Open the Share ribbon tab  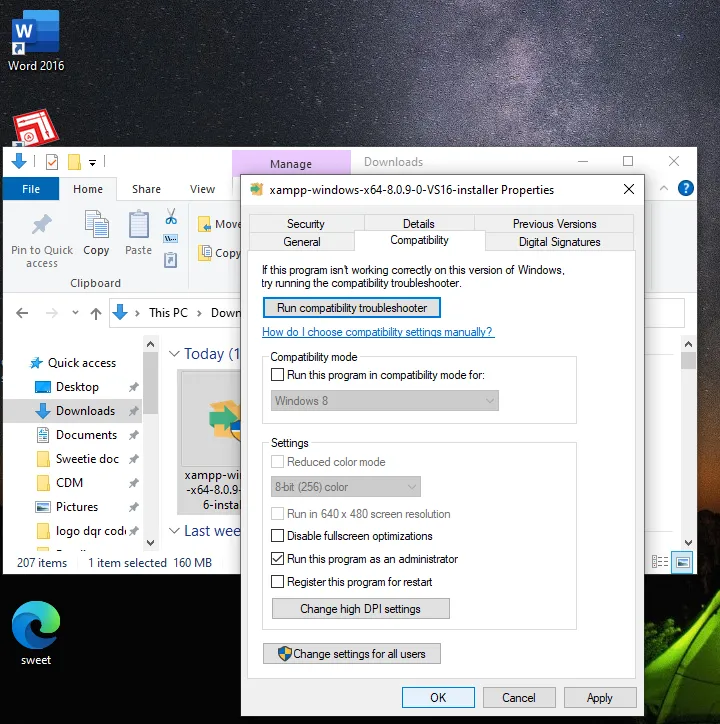146,189
